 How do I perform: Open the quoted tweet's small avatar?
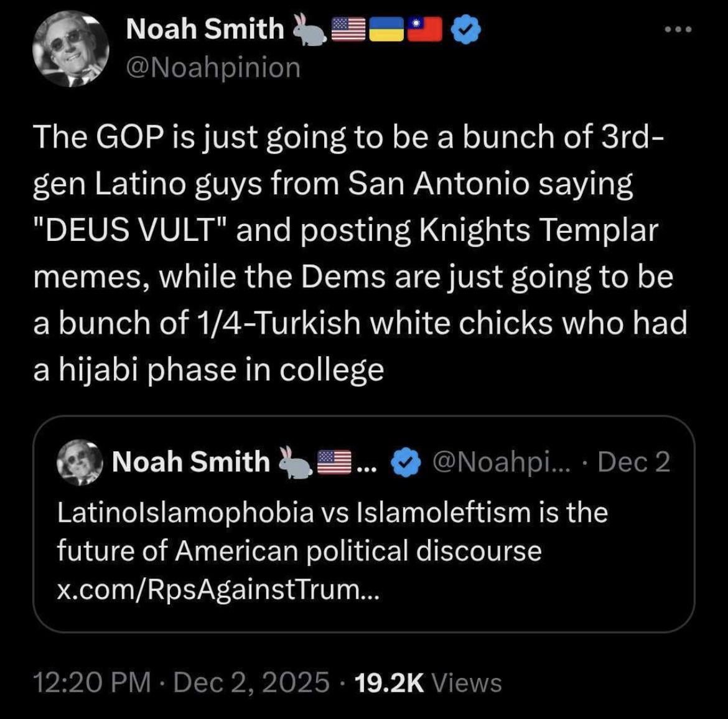80,463
